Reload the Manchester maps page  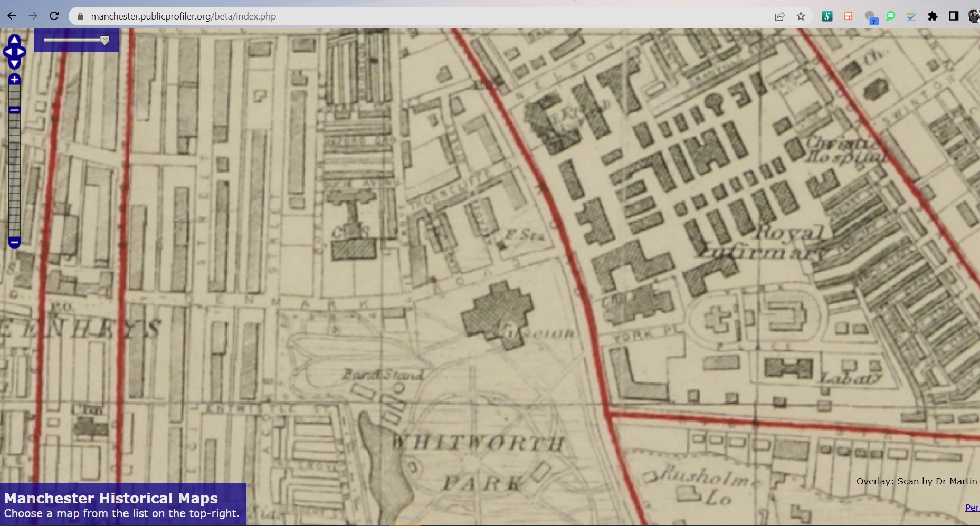tap(54, 16)
